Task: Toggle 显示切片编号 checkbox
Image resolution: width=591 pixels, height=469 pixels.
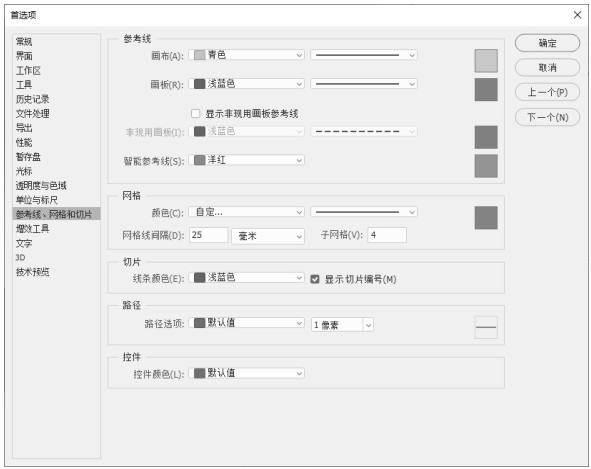Action: click(x=315, y=279)
